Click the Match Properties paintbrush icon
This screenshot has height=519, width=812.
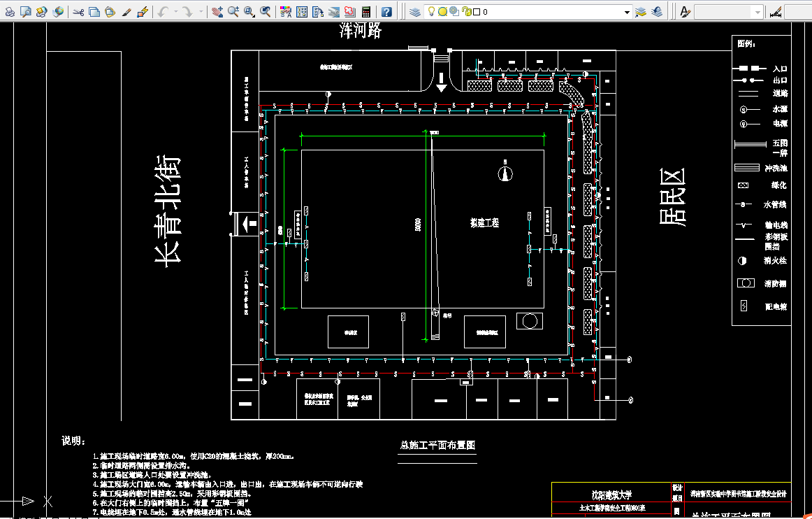127,10
